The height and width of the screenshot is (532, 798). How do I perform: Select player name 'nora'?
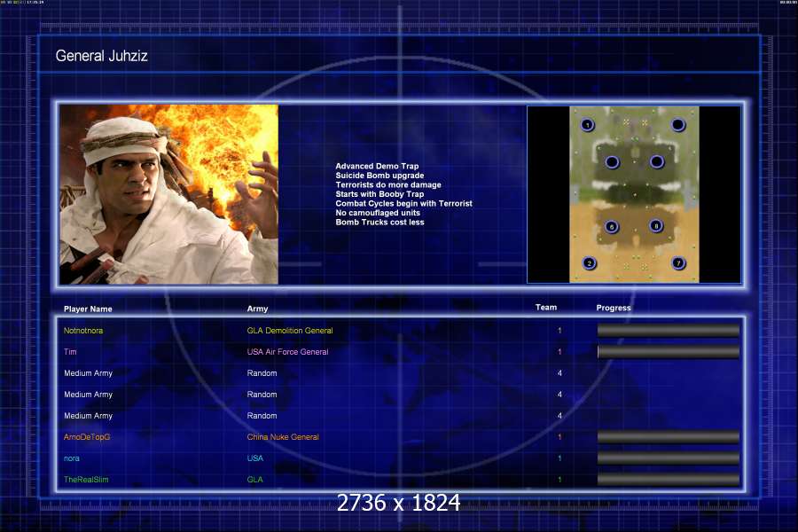pyautogui.click(x=72, y=458)
